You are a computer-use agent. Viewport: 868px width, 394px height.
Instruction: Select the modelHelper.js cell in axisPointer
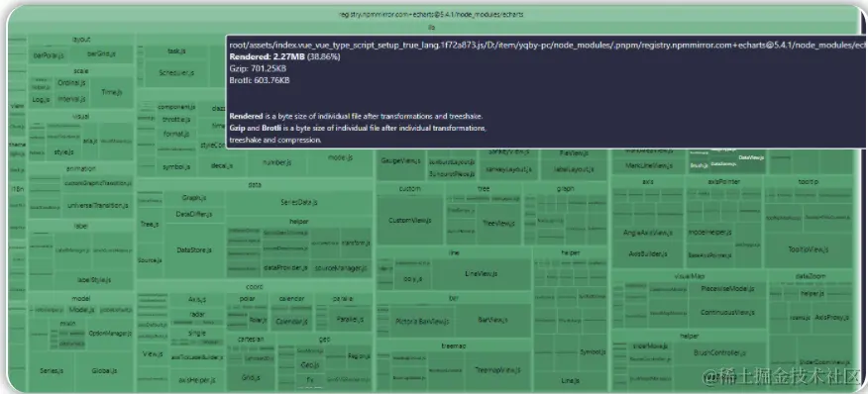pyautogui.click(x=710, y=233)
